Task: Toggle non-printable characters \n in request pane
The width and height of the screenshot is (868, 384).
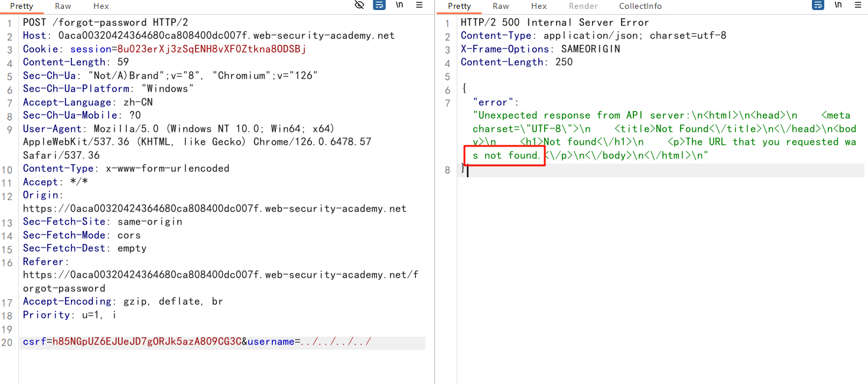Action: pyautogui.click(x=399, y=5)
